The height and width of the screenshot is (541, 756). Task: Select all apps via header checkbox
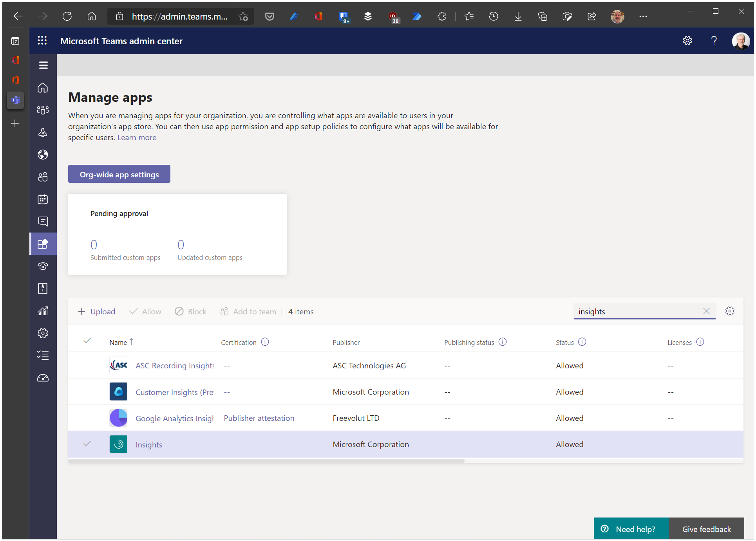coord(87,341)
